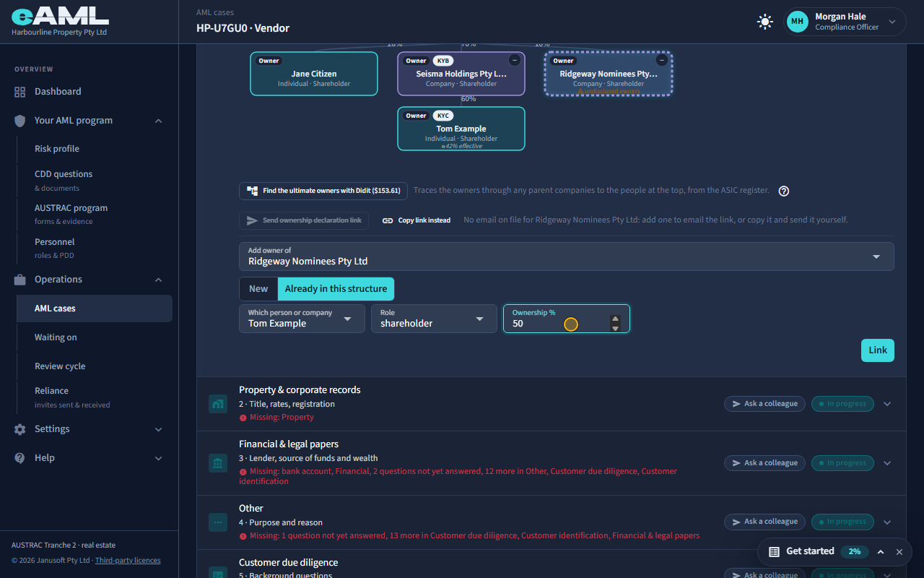Click the Settings gear icon
The image size is (924, 578).
(19, 429)
